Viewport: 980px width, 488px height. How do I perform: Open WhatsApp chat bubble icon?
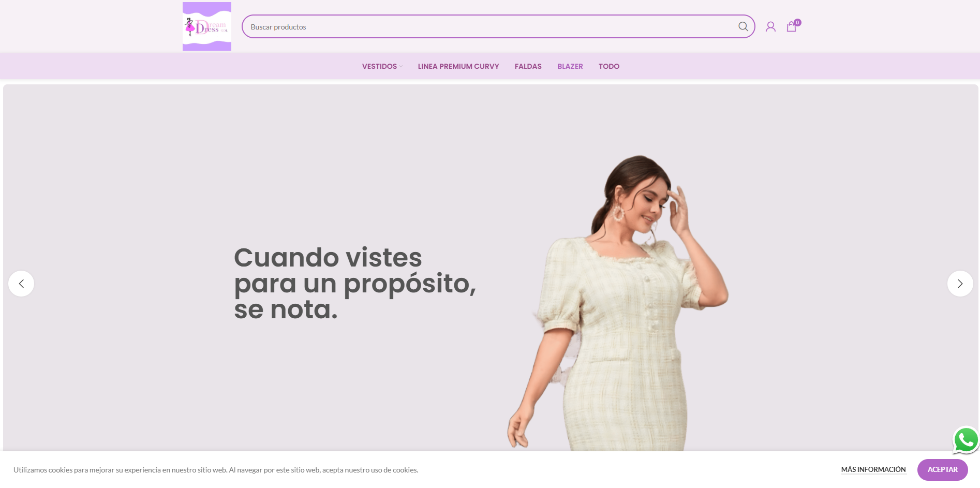tap(966, 440)
